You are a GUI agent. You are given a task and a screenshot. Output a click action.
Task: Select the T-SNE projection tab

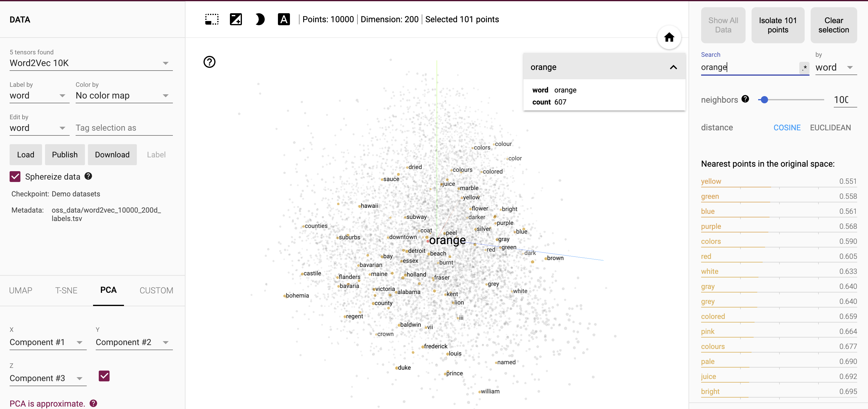tap(65, 290)
